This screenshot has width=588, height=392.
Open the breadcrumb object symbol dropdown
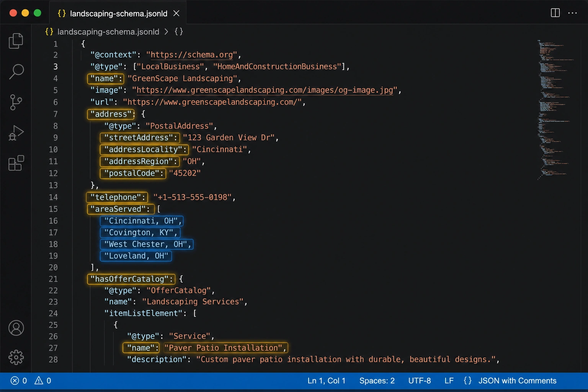(x=179, y=32)
